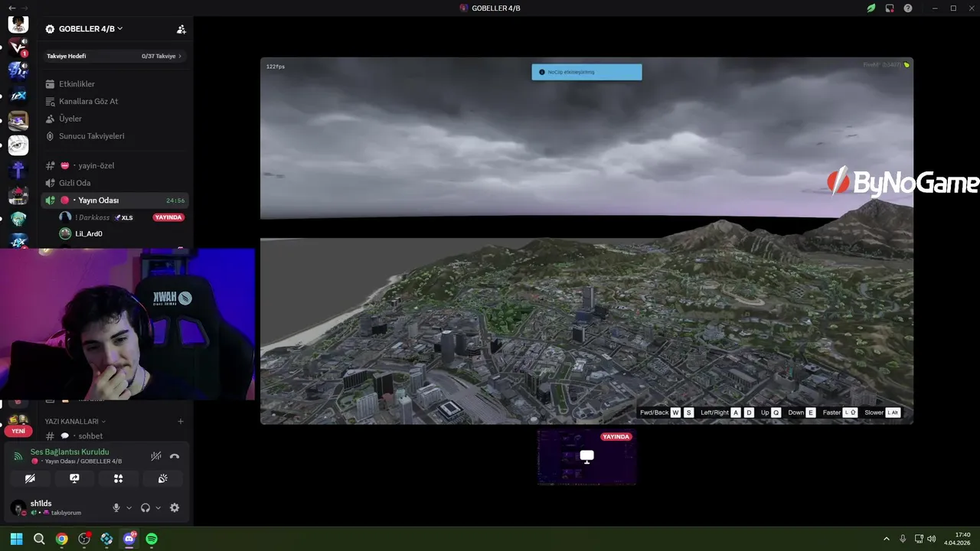Select topmost server avatar in server list
980x551 pixels.
[x=18, y=24]
